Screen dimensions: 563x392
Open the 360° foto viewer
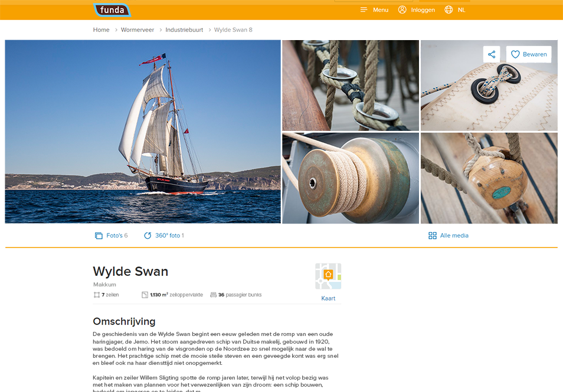pyautogui.click(x=163, y=236)
